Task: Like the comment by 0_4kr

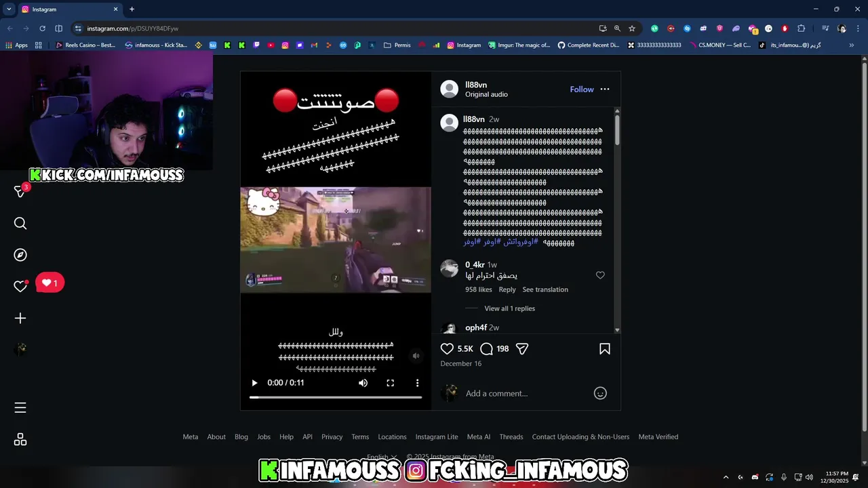Action: tap(600, 275)
